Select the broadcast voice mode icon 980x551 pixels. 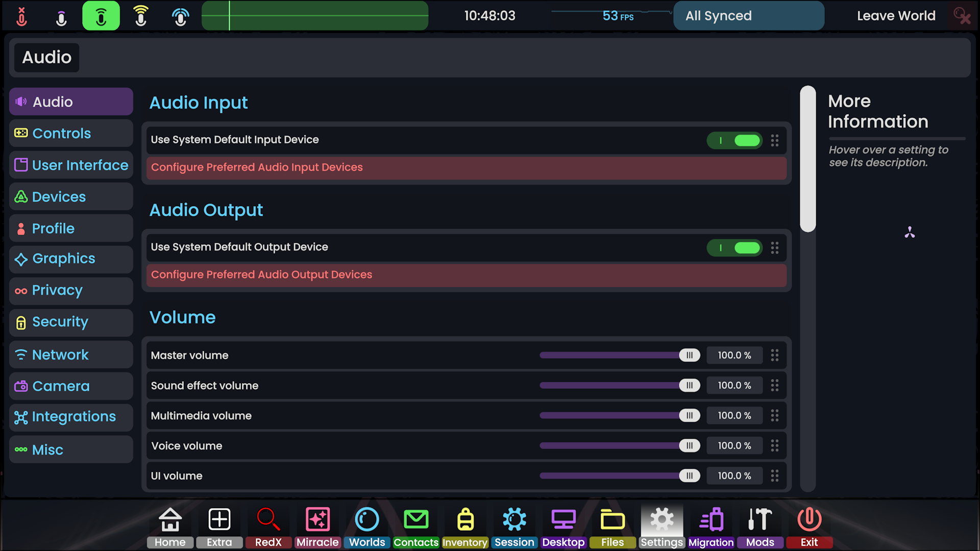(x=180, y=16)
